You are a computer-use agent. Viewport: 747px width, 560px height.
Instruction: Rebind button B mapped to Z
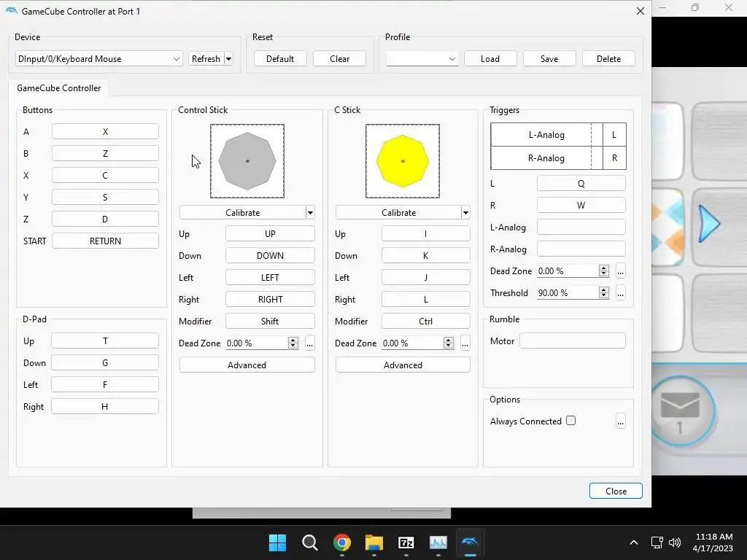105,154
